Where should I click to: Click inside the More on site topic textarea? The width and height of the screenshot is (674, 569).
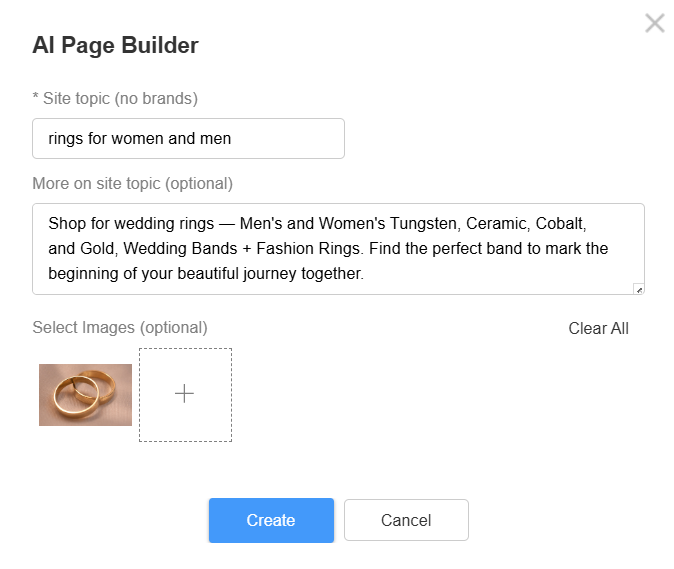click(x=338, y=249)
